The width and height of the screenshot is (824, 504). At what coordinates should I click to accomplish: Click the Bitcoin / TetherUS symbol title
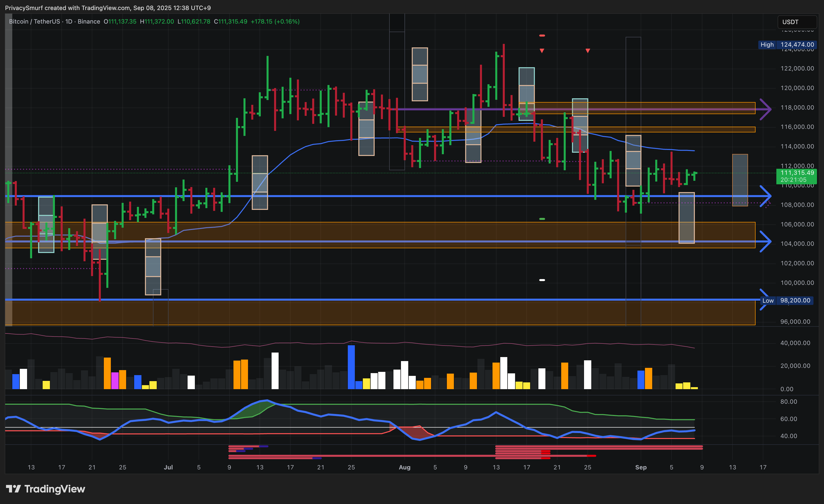tap(35, 21)
